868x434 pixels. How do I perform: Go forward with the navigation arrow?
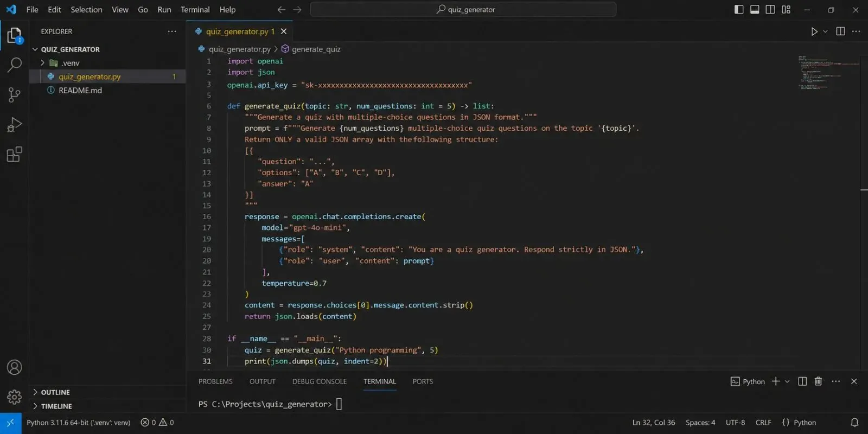pos(297,10)
